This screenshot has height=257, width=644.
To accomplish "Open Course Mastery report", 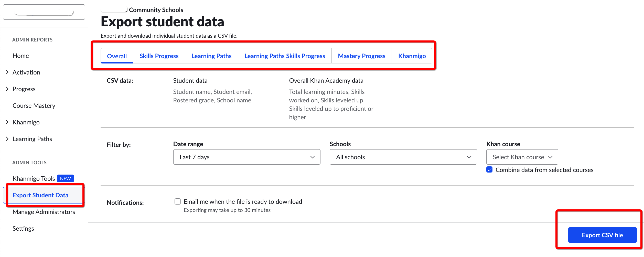I will point(34,106).
